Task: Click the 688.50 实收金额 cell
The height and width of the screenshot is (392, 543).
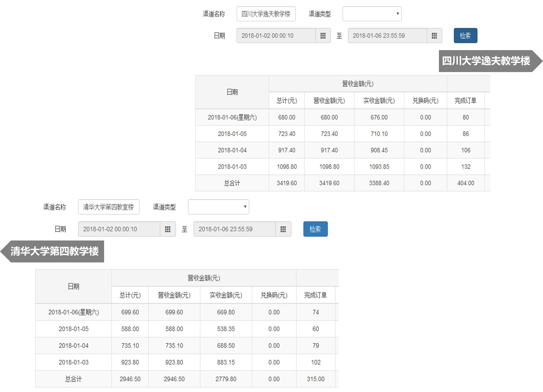Action: tap(226, 345)
